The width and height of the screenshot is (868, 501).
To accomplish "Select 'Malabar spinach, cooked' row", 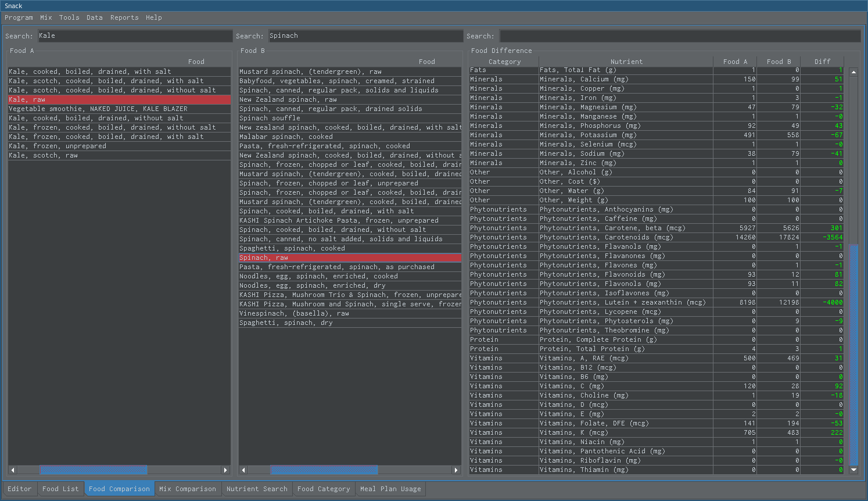I will 350,137.
